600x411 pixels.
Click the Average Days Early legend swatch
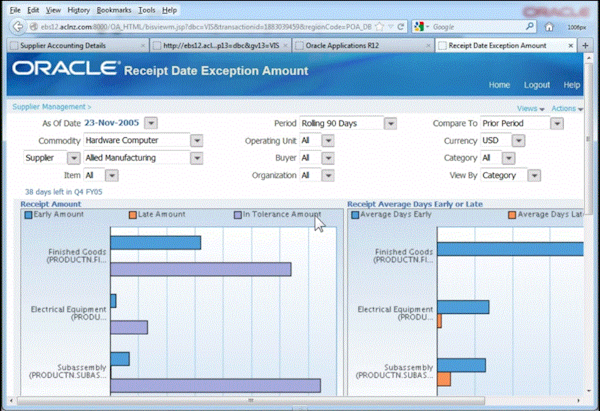point(355,215)
